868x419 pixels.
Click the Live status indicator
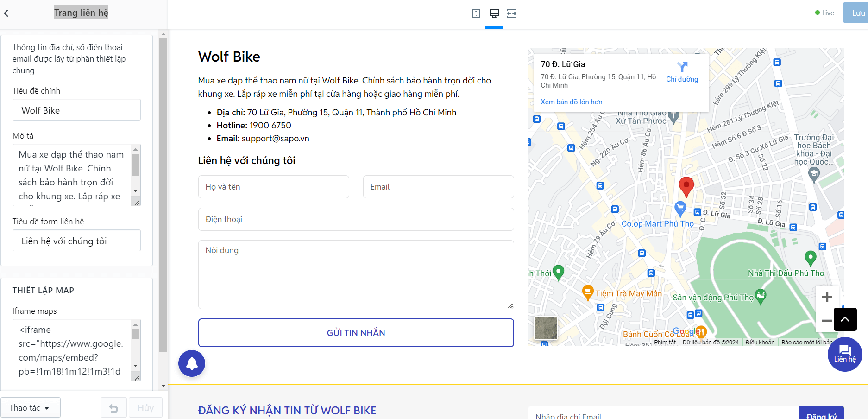point(824,13)
